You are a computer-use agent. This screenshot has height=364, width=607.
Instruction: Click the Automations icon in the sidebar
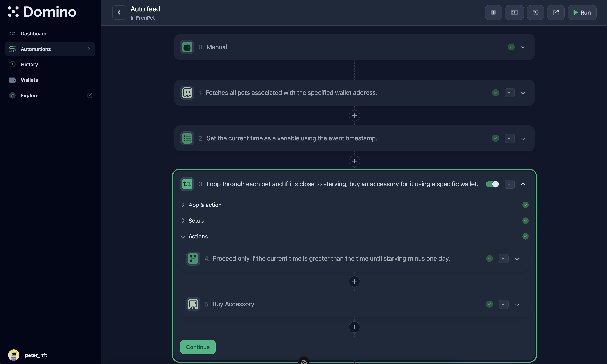[12, 49]
